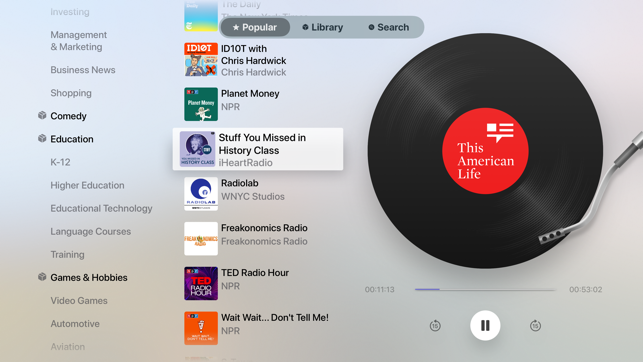
Task: Pause playback with the pause button
Action: click(x=485, y=326)
